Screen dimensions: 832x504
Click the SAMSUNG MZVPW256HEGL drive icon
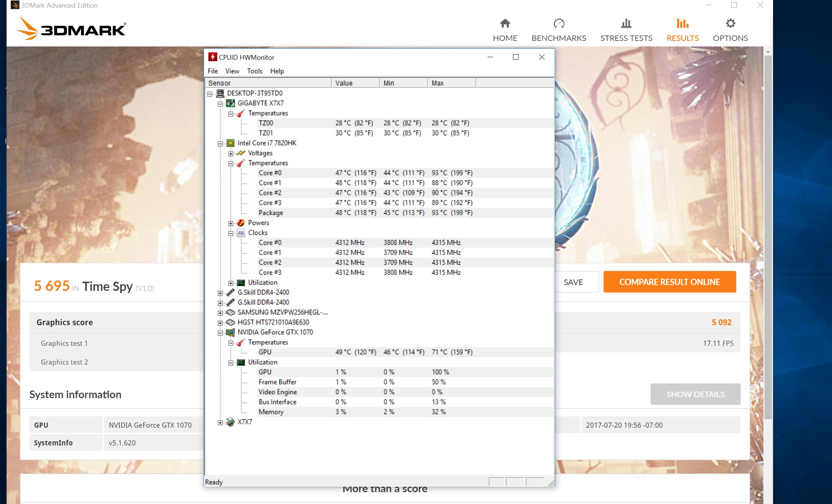[x=230, y=312]
